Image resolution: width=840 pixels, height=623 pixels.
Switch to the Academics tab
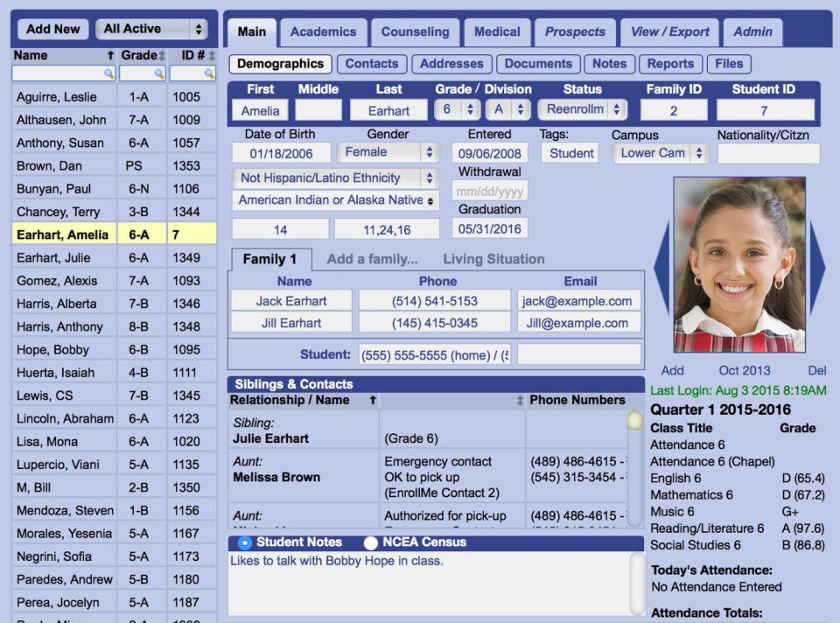coord(323,31)
